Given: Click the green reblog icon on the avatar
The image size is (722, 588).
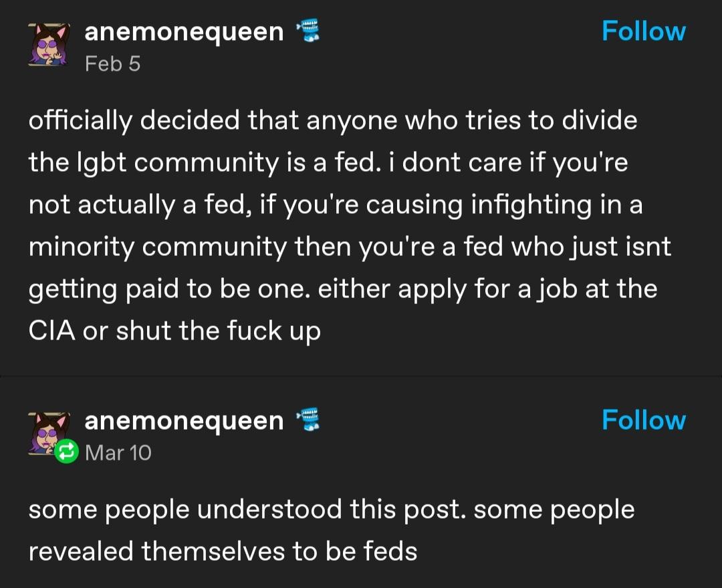Looking at the screenshot, I should 65,452.
